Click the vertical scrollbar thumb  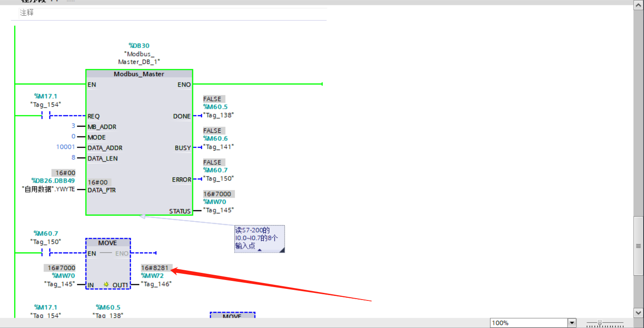pyautogui.click(x=638, y=246)
